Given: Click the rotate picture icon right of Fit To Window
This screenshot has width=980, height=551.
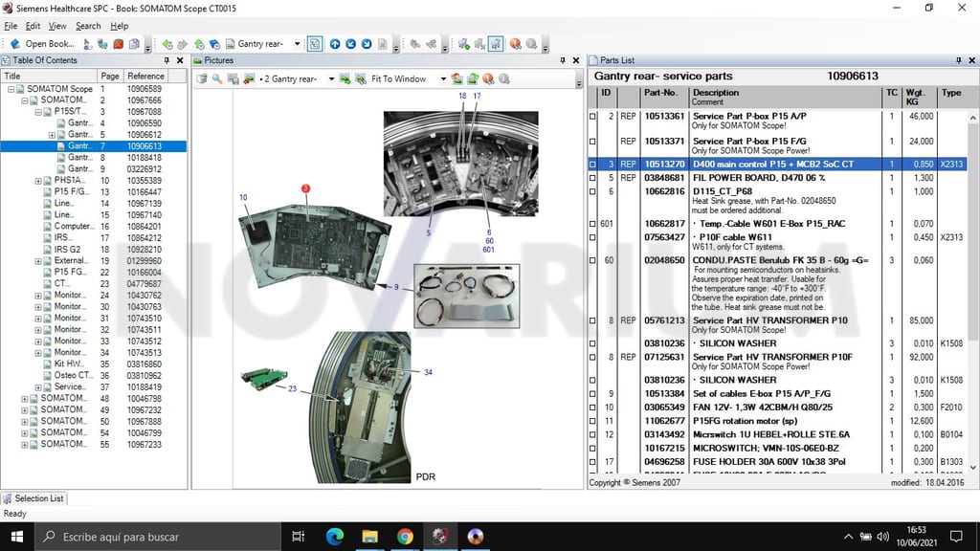Looking at the screenshot, I should [x=457, y=78].
